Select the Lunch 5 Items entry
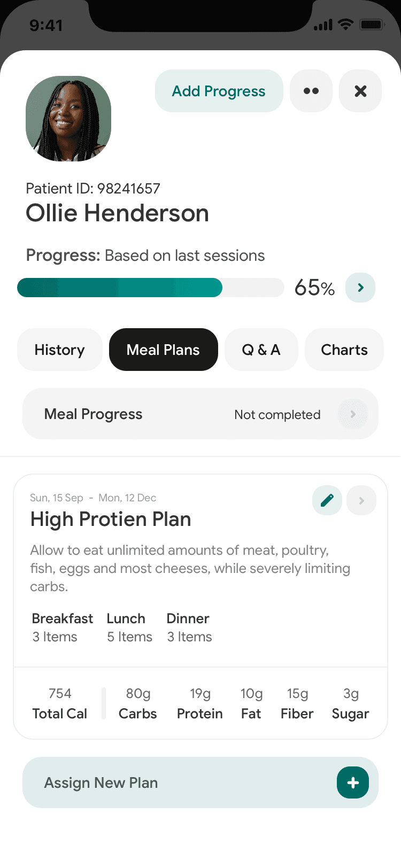The image size is (401, 868). [129, 627]
